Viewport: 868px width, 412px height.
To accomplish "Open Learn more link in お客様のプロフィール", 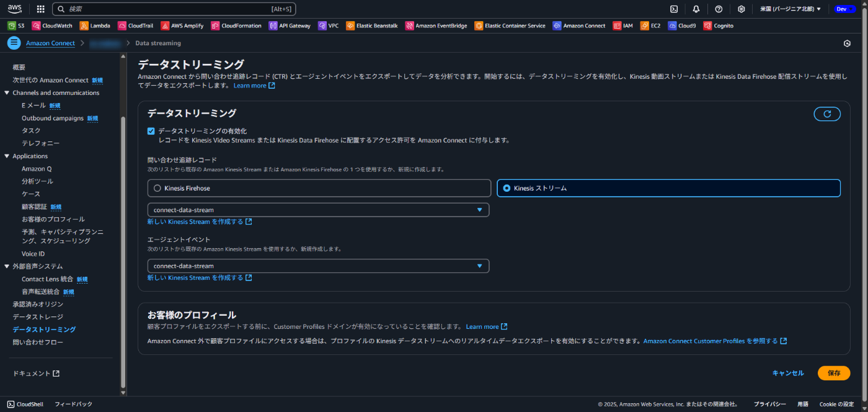I will (x=487, y=326).
